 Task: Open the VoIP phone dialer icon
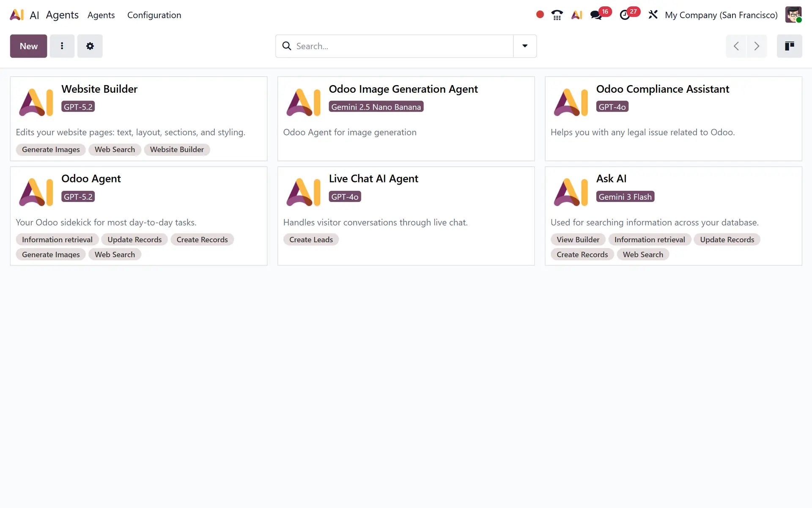tap(557, 15)
